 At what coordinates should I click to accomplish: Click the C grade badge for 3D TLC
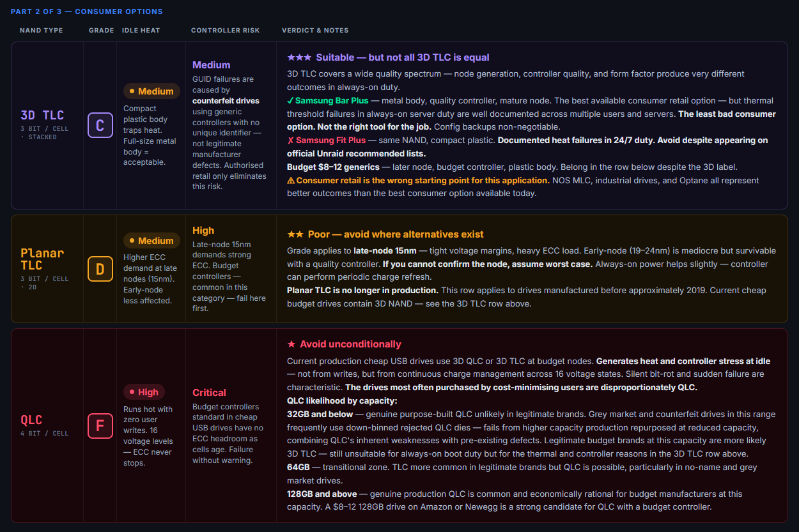pyautogui.click(x=100, y=125)
